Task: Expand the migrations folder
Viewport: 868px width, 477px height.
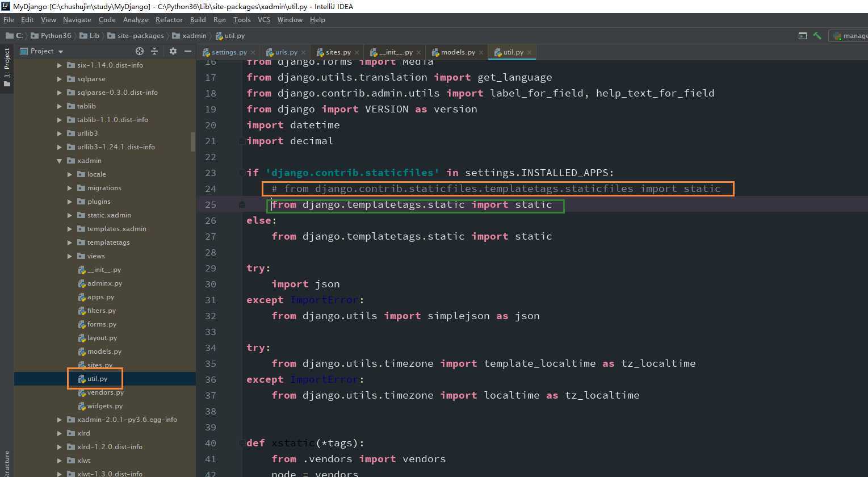Action: coord(70,188)
